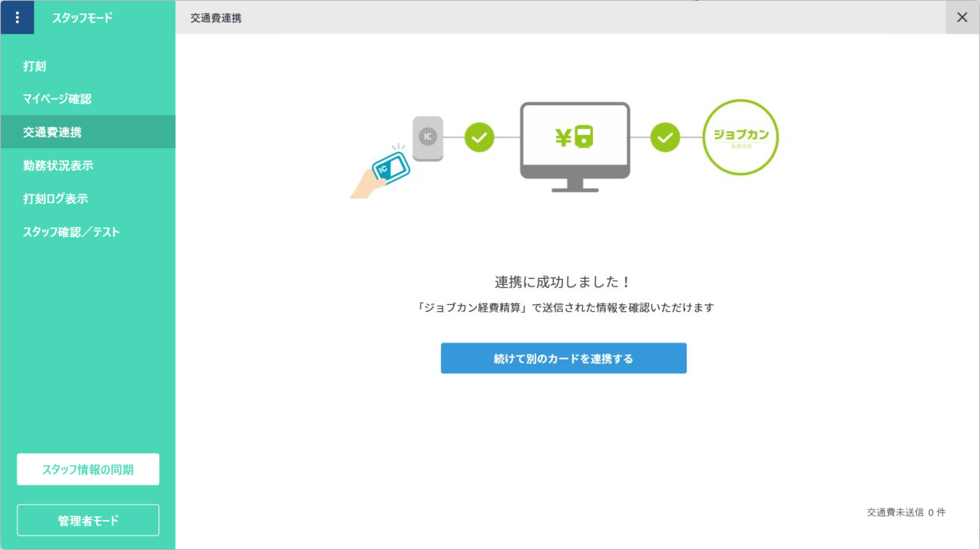The image size is (980, 550).
Task: Select スタッフ確認／テスト in the sidebar
Action: click(88, 232)
